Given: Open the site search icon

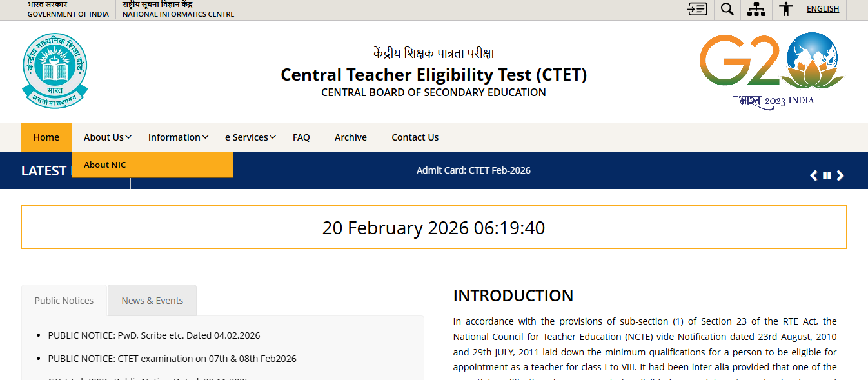Looking at the screenshot, I should (x=727, y=9).
